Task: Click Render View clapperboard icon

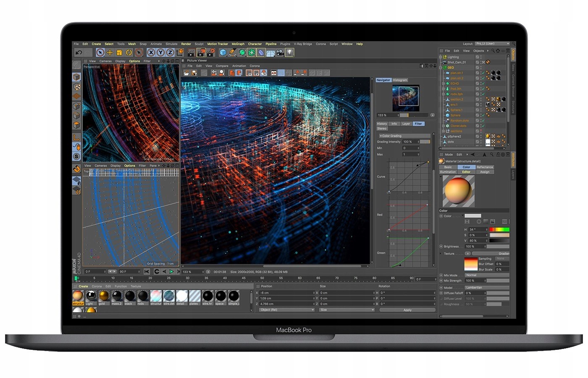Action: pos(191,52)
